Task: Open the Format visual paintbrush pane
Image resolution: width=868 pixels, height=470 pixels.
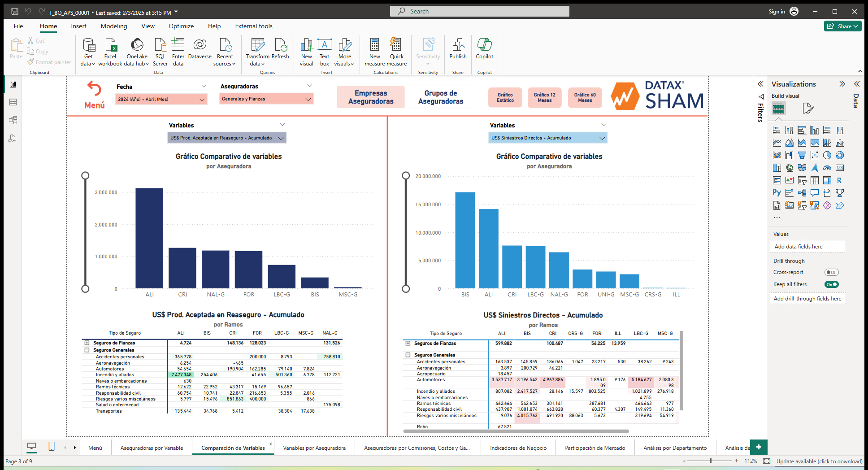Action: click(807, 108)
